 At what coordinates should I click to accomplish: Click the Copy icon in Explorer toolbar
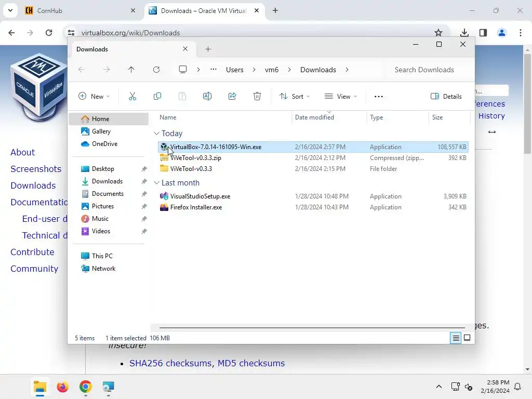point(157,96)
